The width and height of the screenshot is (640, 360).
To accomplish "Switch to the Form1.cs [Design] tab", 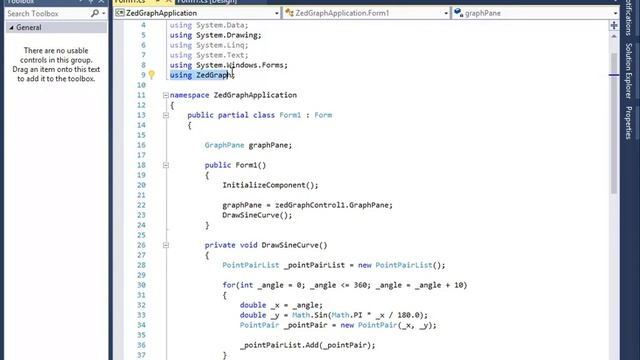I will pos(207,2).
